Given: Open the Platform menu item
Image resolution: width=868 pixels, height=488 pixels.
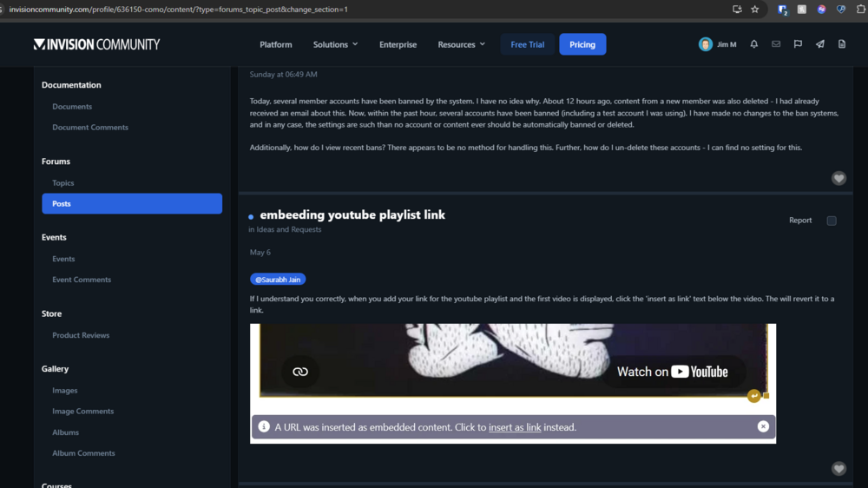Looking at the screenshot, I should 276,44.
